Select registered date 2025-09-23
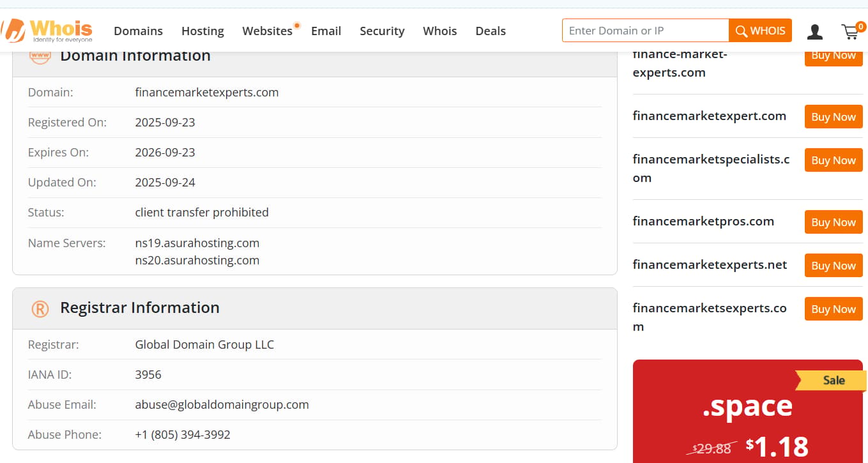This screenshot has width=868, height=463. 165,122
